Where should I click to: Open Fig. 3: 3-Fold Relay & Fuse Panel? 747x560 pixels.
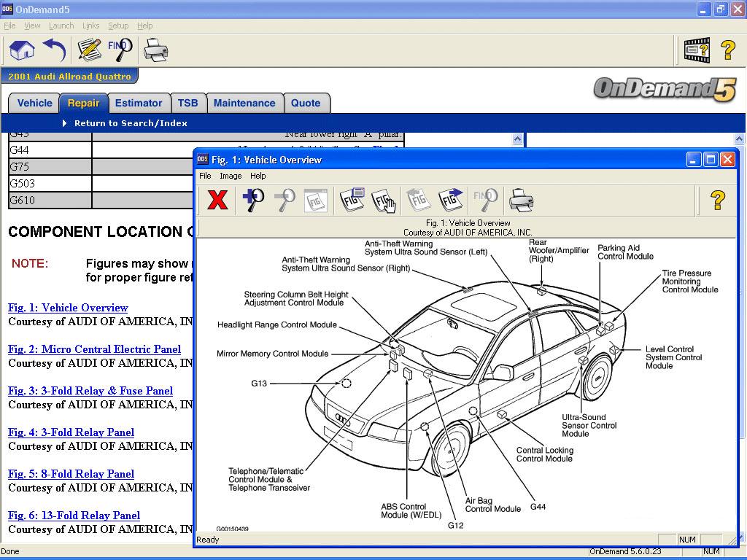point(90,391)
